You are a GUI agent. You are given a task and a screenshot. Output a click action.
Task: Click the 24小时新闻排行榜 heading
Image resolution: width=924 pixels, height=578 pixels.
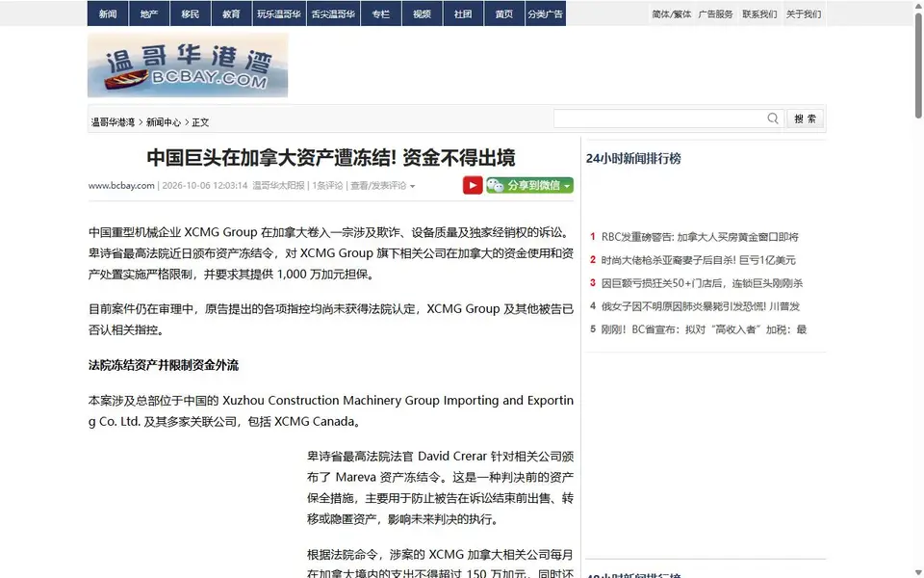(633, 158)
